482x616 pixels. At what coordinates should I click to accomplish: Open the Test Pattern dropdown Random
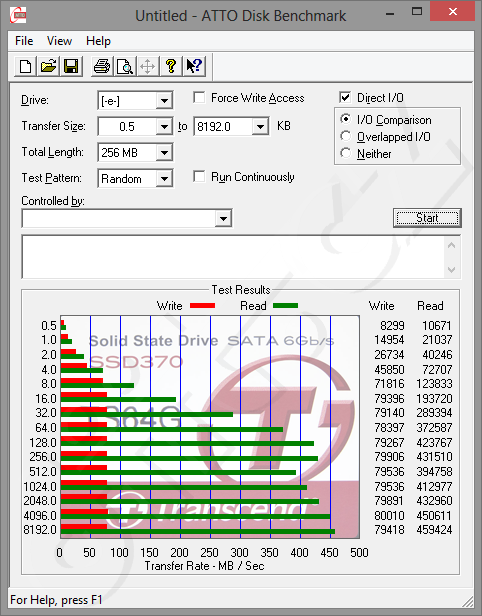point(164,179)
